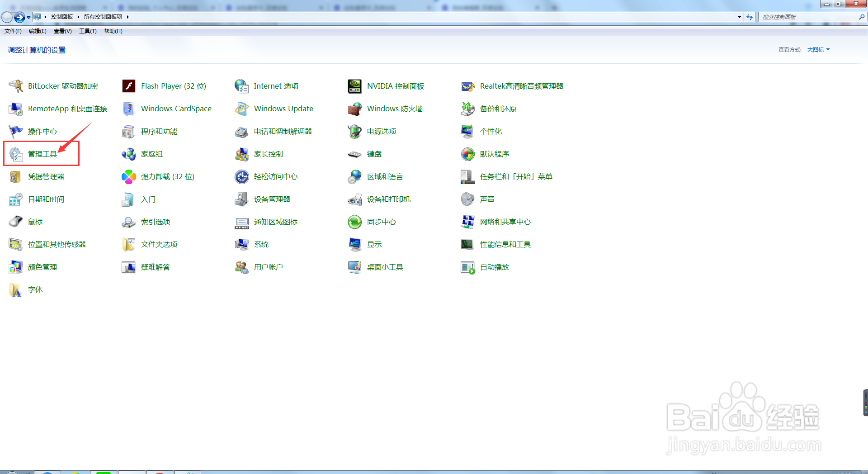868x474 pixels.
Task: Open the 查看(V) menu
Action: click(63, 31)
